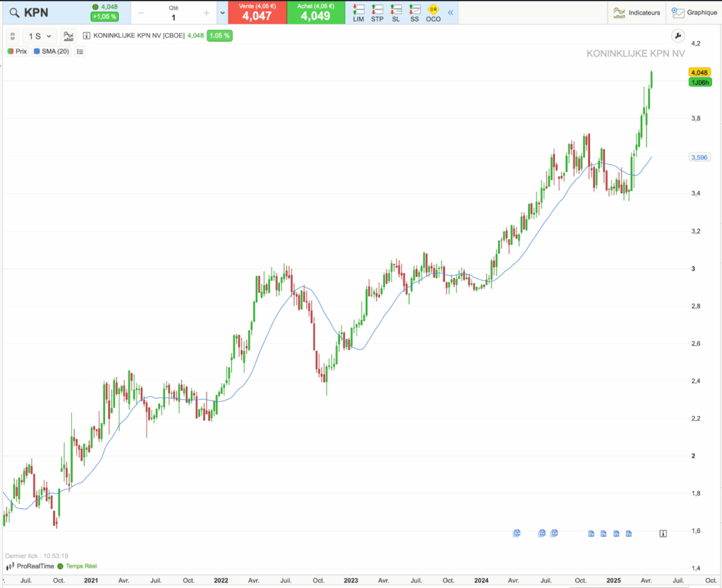
Task: Click the ProRealTime logo icon
Action: point(10,566)
